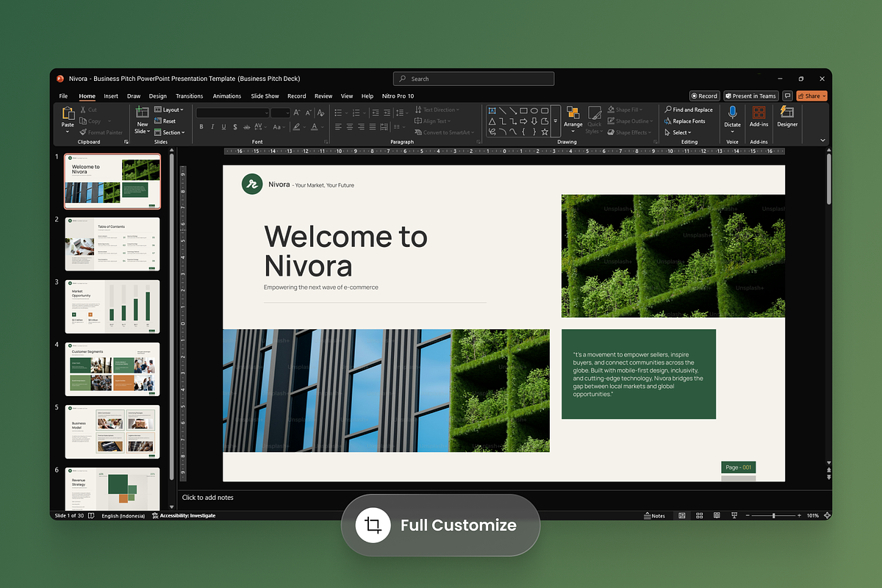Toggle Underline formatting
The image size is (882, 588).
point(223,126)
